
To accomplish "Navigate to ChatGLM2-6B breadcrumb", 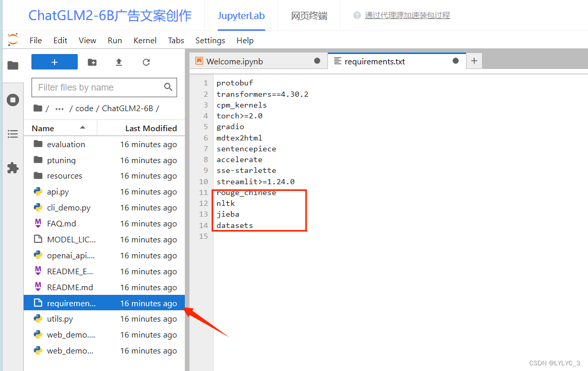I will (128, 108).
